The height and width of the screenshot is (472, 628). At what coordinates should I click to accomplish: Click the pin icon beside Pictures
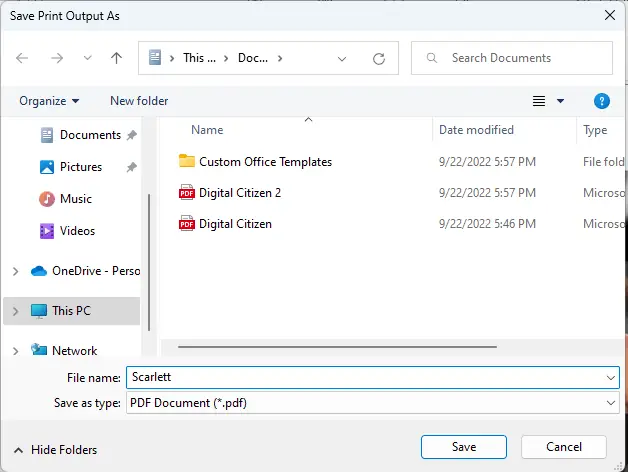[x=132, y=167]
